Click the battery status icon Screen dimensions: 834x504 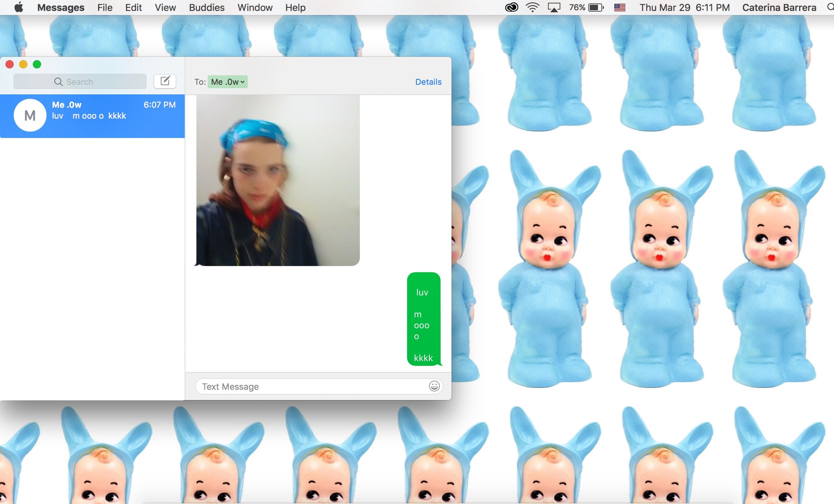pyautogui.click(x=596, y=7)
